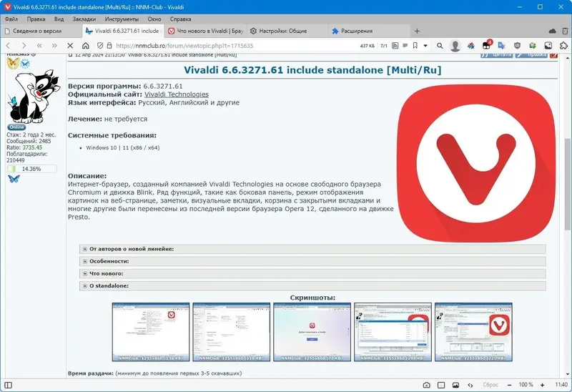Expand the Что нового section

click(x=312, y=273)
